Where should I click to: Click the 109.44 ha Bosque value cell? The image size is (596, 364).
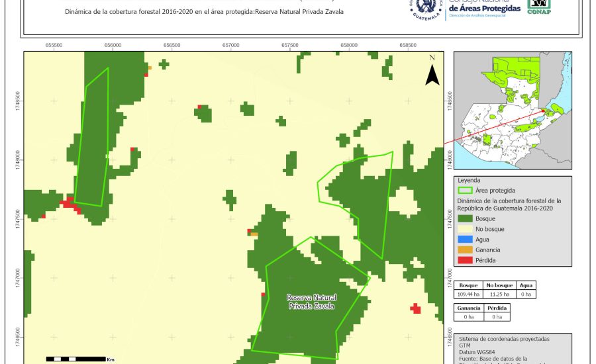coord(468,294)
